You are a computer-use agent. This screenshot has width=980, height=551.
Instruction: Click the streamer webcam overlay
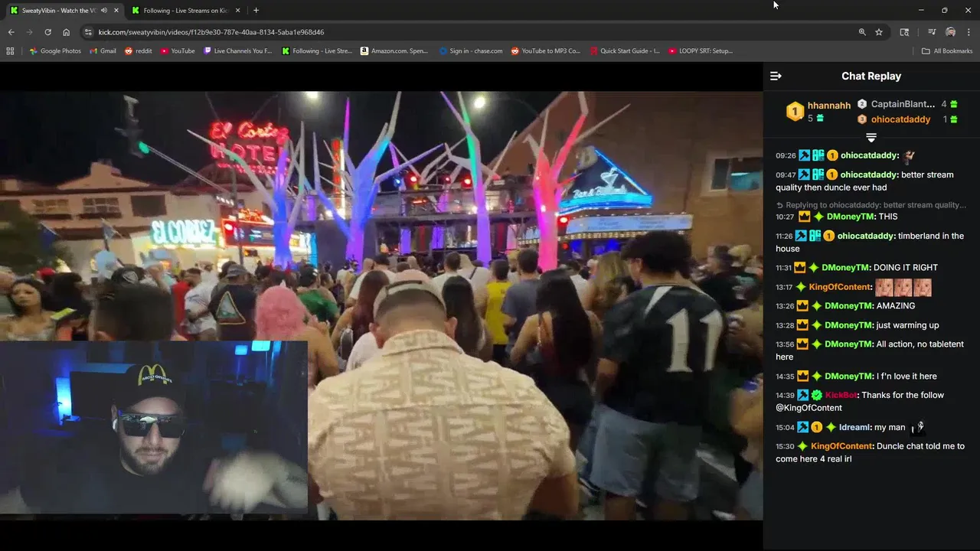point(153,427)
